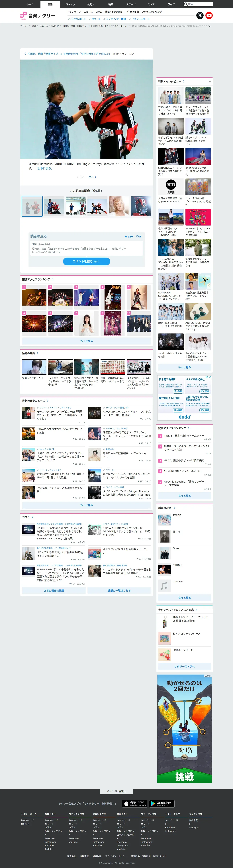
Task: Expand the コラム section heading arrow
Action: pos(32,517)
